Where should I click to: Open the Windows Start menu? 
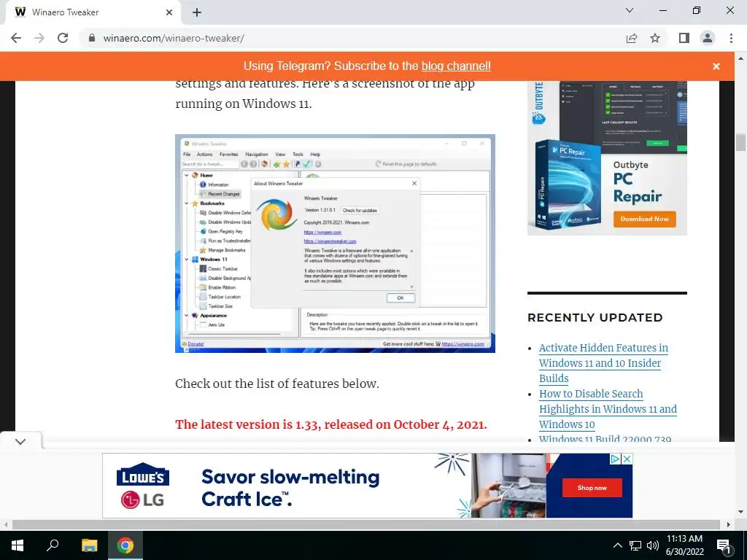[x=18, y=545]
